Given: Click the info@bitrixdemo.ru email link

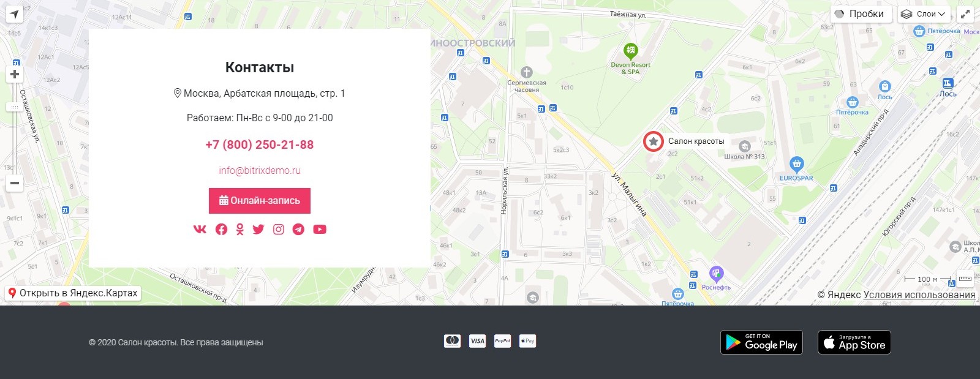Looking at the screenshot, I should click(x=260, y=171).
